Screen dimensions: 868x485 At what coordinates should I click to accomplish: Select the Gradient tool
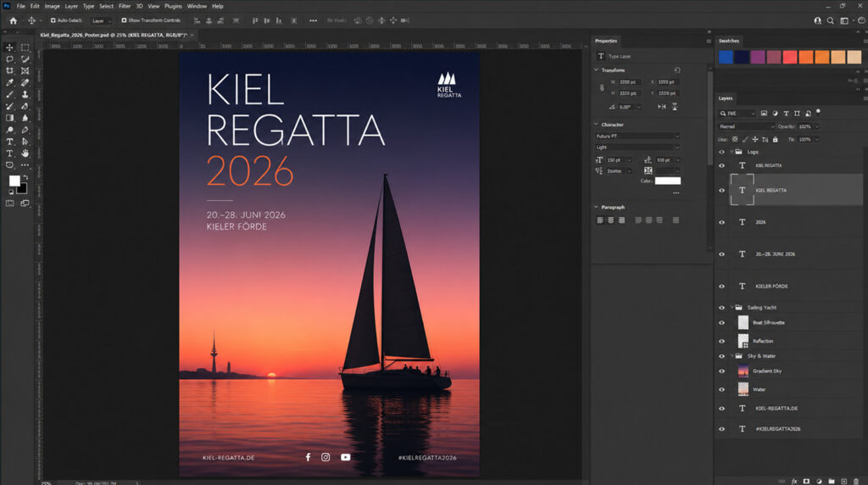9,118
